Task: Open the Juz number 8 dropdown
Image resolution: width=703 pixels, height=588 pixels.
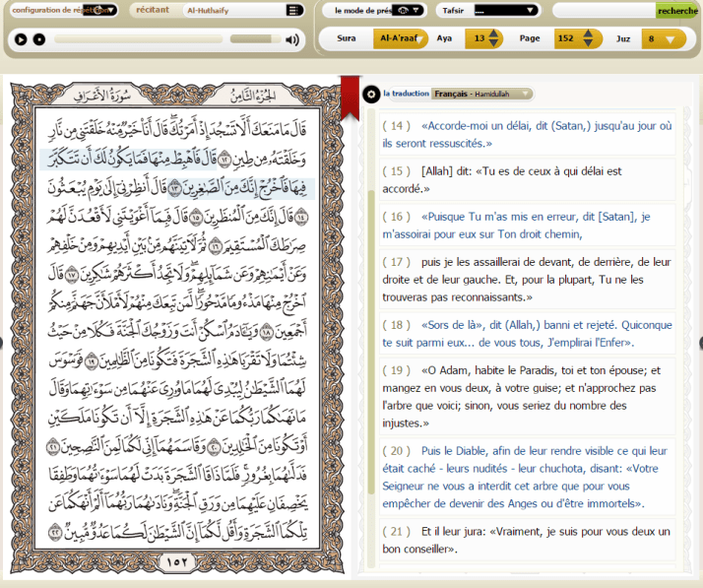Action: (663, 38)
